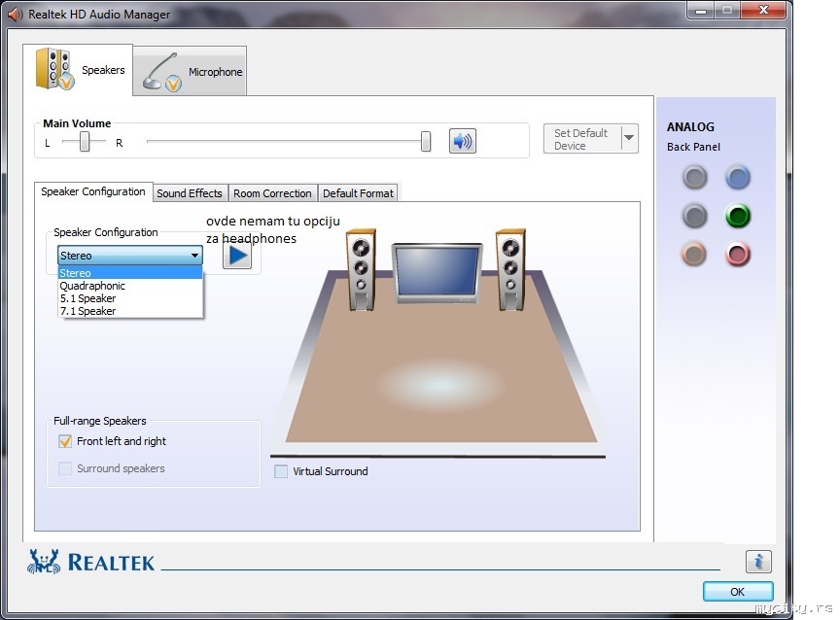Click the right speaker in room preview

tap(510, 270)
